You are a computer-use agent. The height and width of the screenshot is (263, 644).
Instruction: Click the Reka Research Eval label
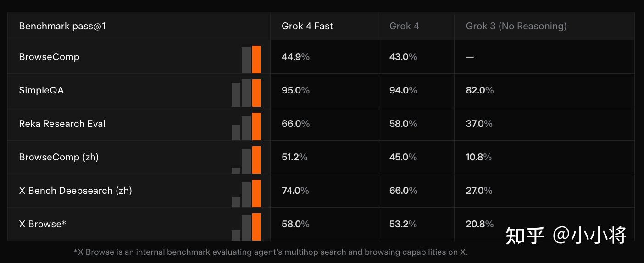point(62,124)
